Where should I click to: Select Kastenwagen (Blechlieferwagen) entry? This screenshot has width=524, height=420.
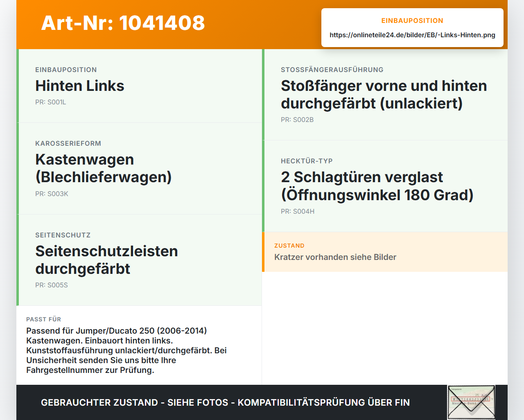(104, 168)
